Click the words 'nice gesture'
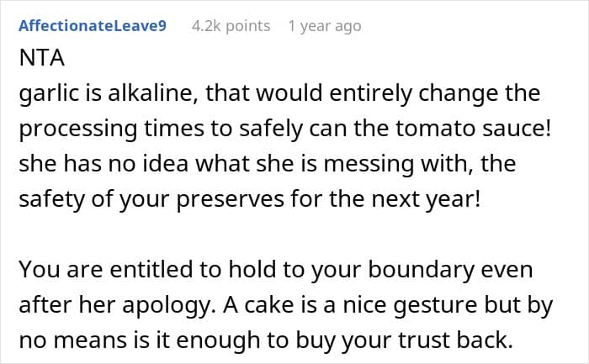The image size is (589, 364). pos(410,305)
